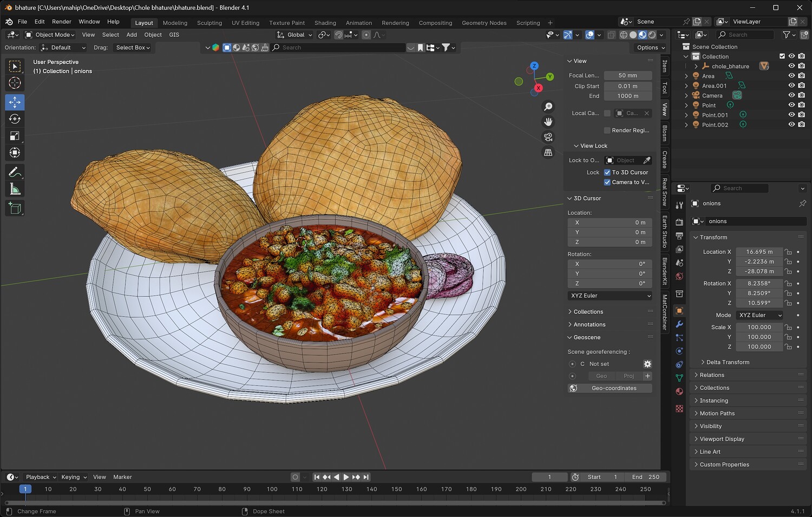Activate the Move tool
The height and width of the screenshot is (517, 812).
click(15, 102)
